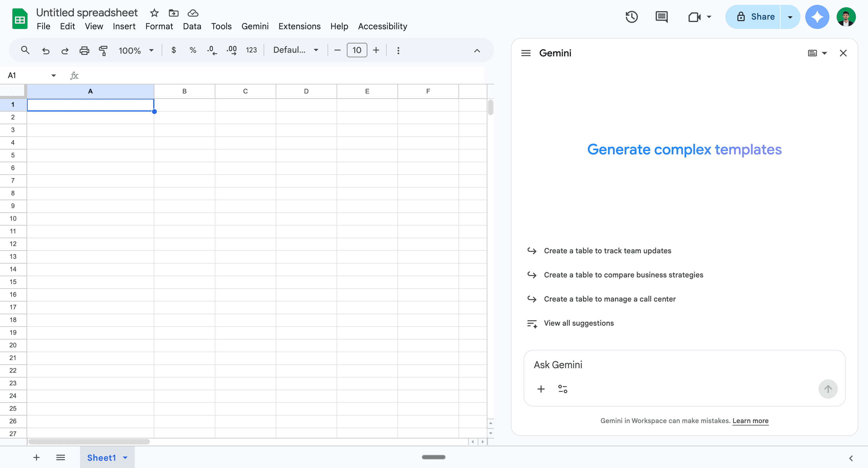Open the hamburger menu in the Gemini panel
This screenshot has width=868, height=468.
[526, 53]
